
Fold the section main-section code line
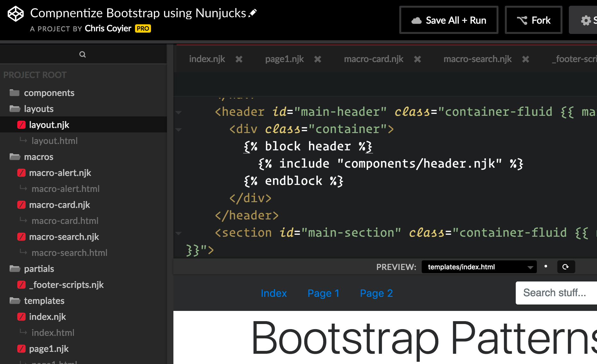click(x=179, y=233)
